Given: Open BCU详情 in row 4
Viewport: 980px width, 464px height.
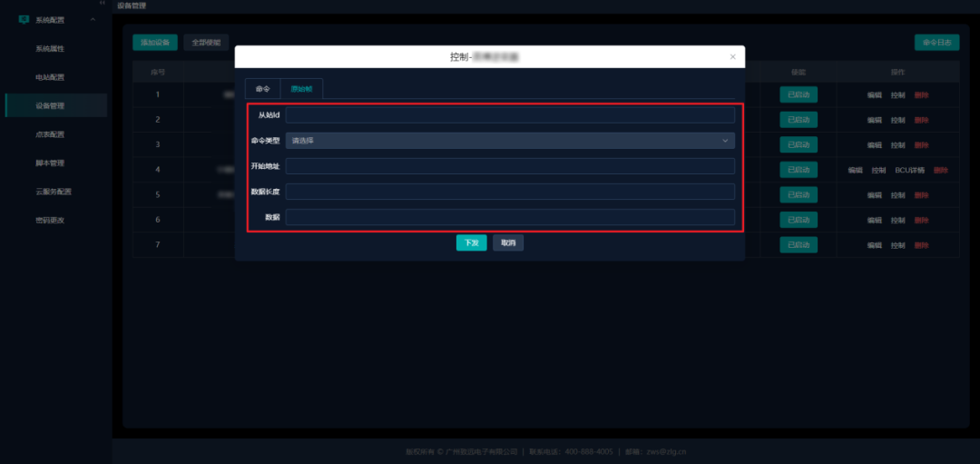Looking at the screenshot, I should (909, 170).
